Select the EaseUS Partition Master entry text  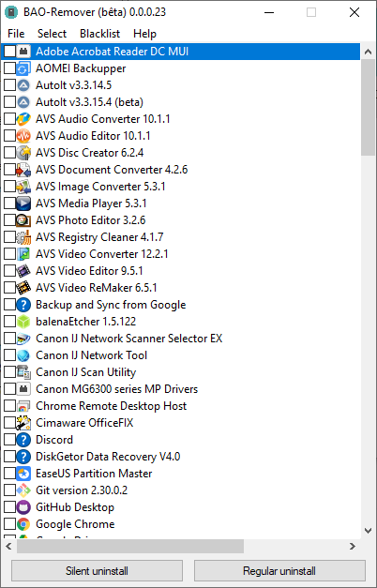[94, 474]
